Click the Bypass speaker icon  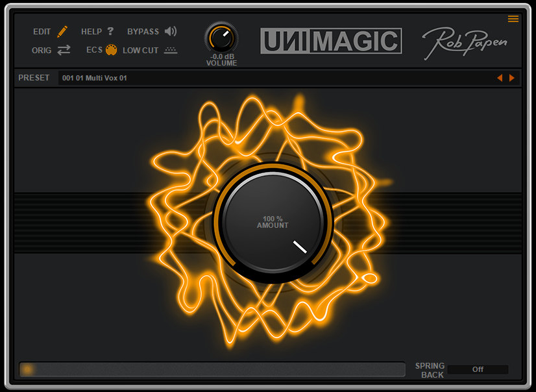click(x=170, y=31)
